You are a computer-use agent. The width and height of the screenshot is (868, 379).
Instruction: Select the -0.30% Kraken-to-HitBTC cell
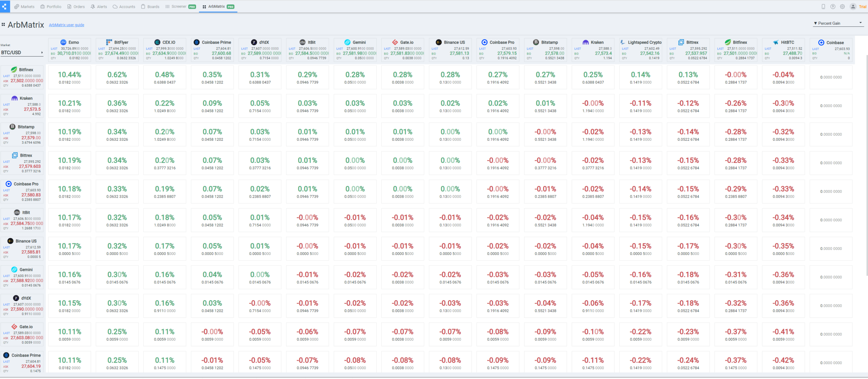click(x=784, y=106)
